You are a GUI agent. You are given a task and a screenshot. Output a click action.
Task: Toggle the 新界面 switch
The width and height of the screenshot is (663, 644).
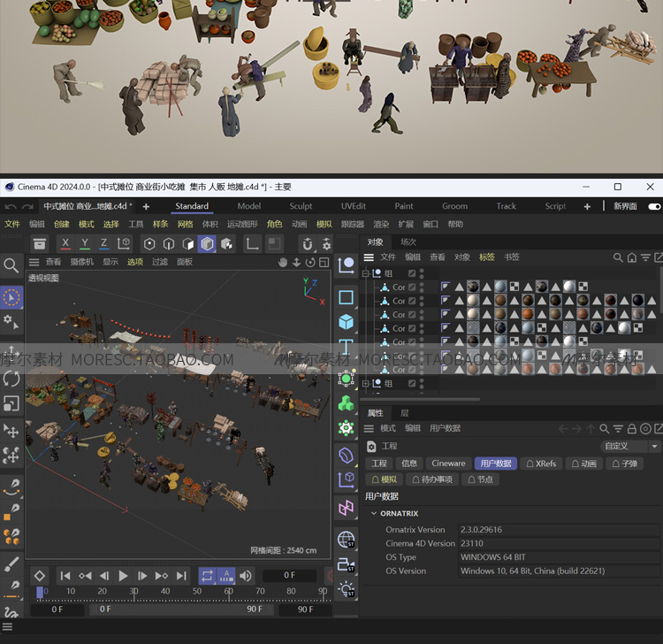654,206
